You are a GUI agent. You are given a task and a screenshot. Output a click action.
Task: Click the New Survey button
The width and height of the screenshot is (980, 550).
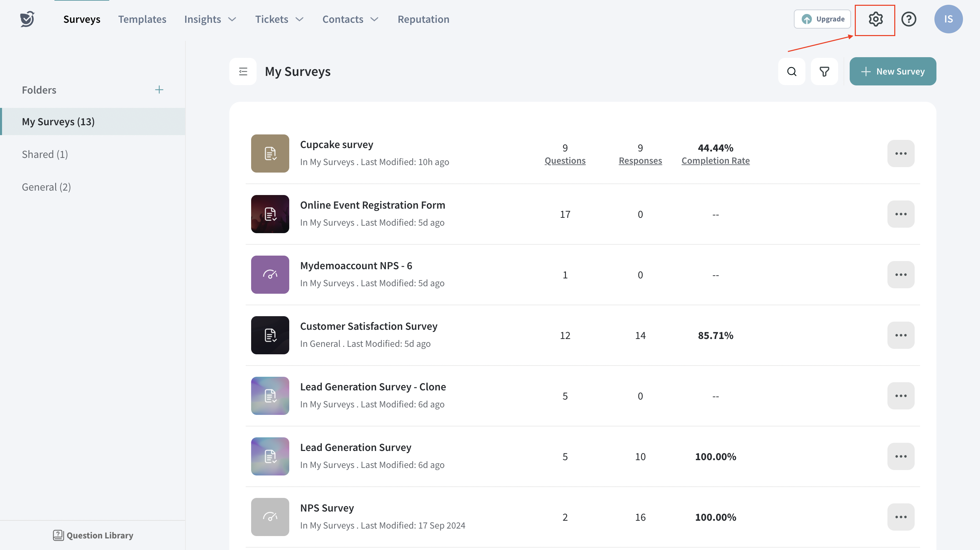click(x=893, y=71)
